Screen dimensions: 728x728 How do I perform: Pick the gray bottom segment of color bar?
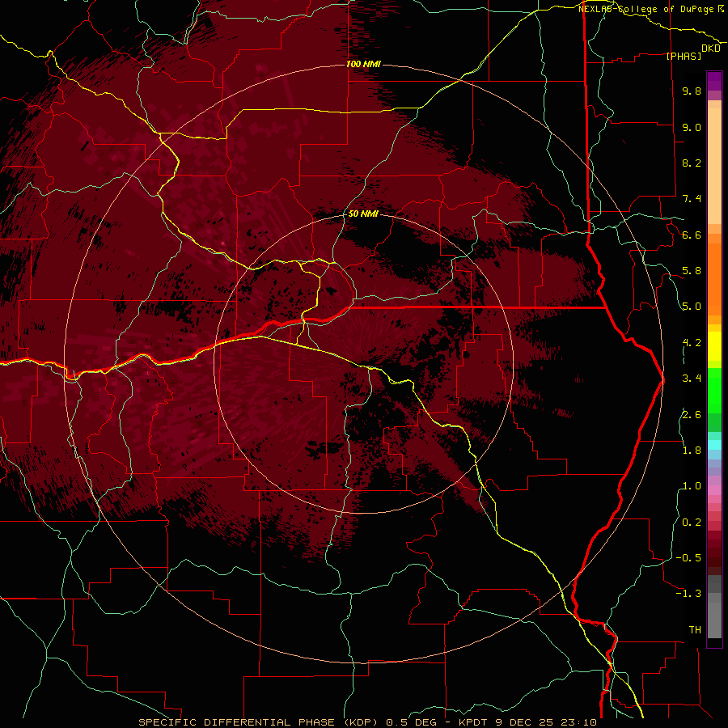[714, 620]
